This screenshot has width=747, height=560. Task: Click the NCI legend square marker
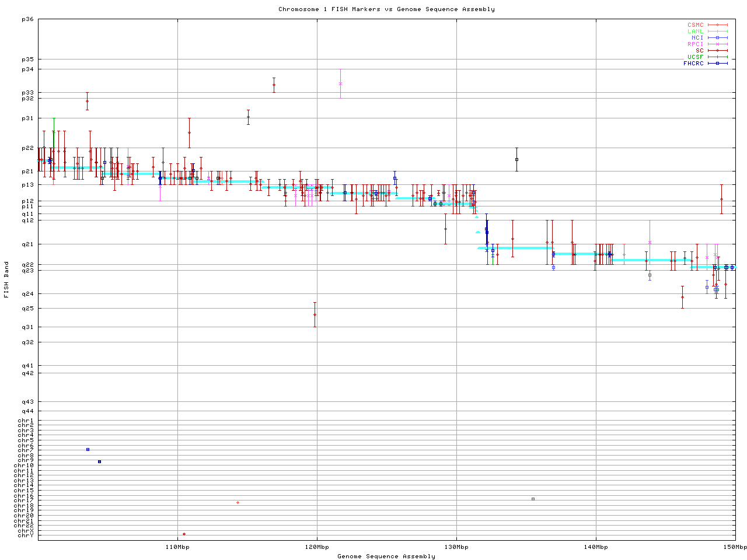pyautogui.click(x=717, y=38)
